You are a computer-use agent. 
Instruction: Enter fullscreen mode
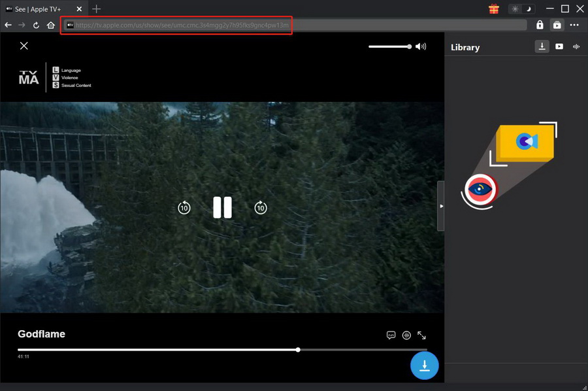[421, 335]
